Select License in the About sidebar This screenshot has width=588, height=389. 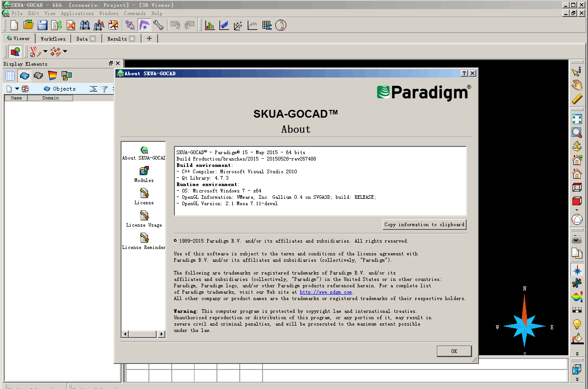(144, 197)
